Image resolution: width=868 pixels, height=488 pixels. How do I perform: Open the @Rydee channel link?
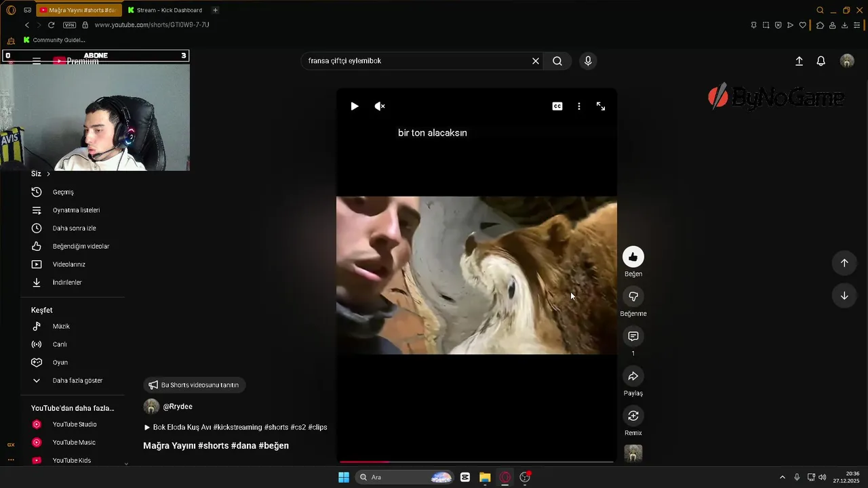pyautogui.click(x=178, y=407)
